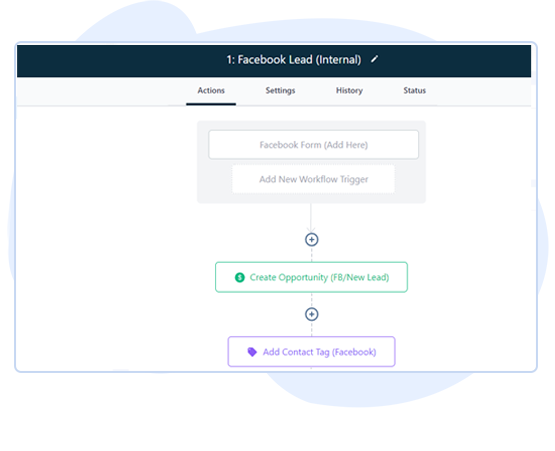Add action via plus above Create Opportunity

pos(311,240)
